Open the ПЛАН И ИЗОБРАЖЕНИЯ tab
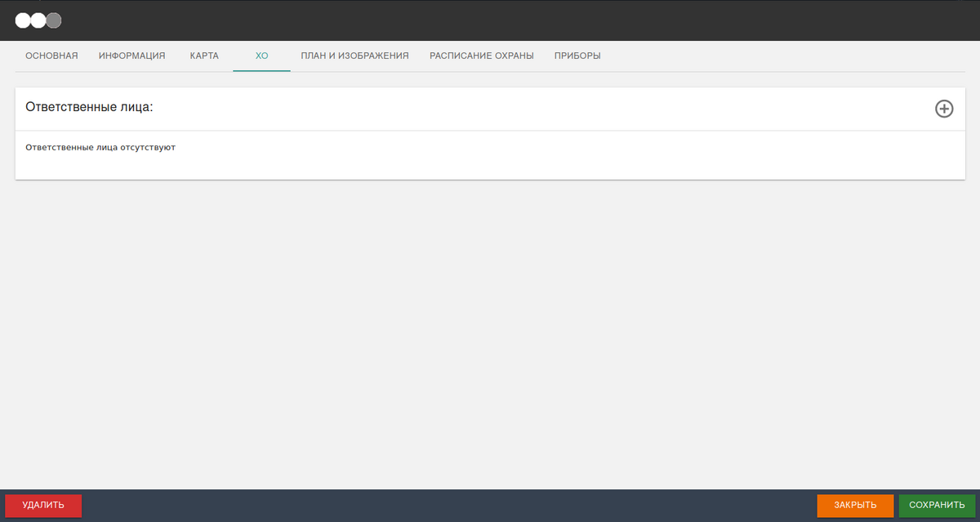Image resolution: width=980 pixels, height=522 pixels. coord(354,56)
